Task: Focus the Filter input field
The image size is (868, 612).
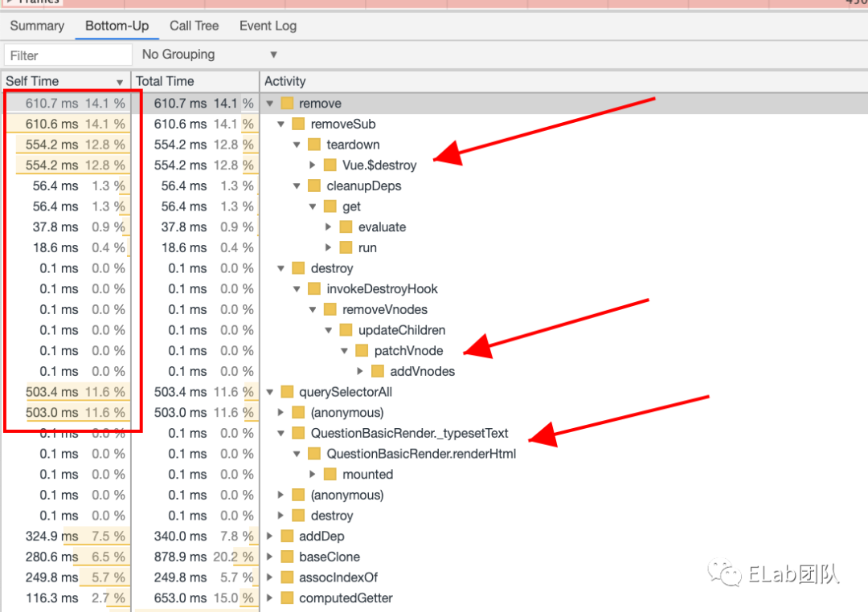Action: pos(68,55)
